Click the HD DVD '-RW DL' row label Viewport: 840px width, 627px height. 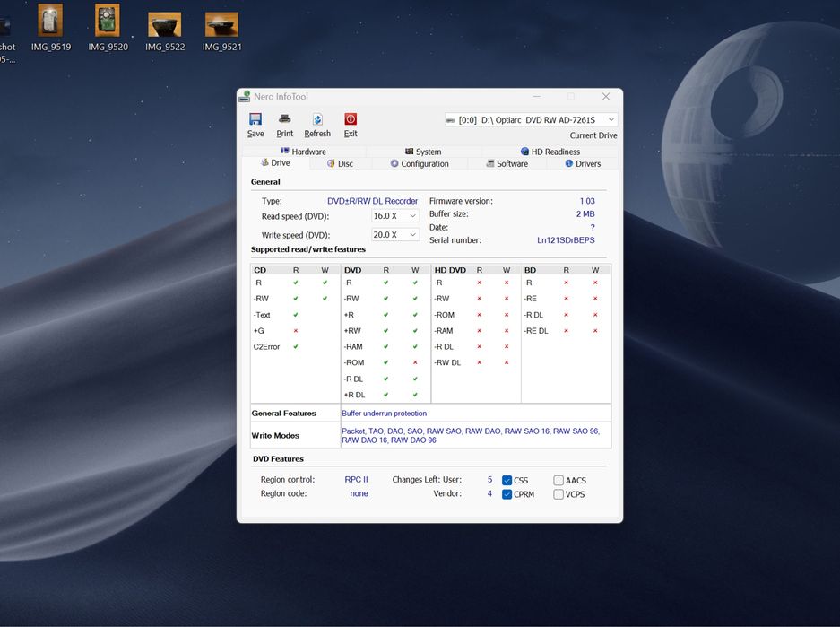pyautogui.click(x=447, y=362)
